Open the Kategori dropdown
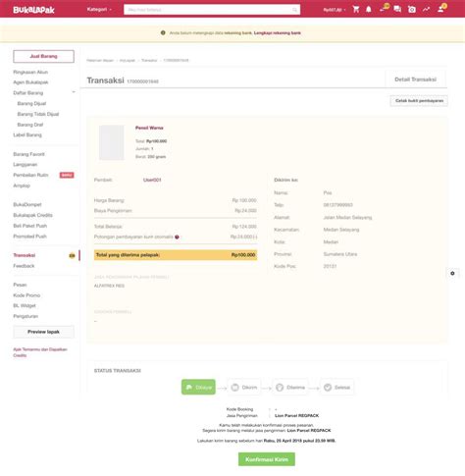The width and height of the screenshot is (465, 476). (99, 9)
